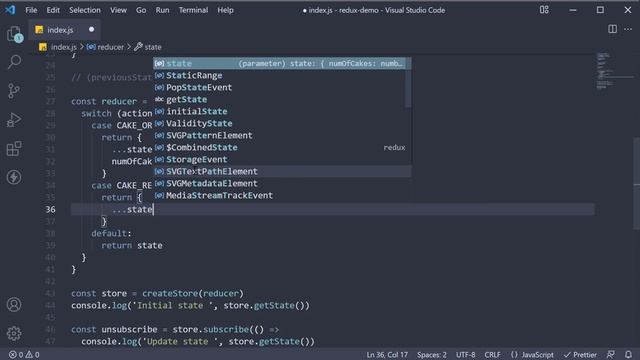
Task: Open the Terminal menu
Action: coord(193,10)
